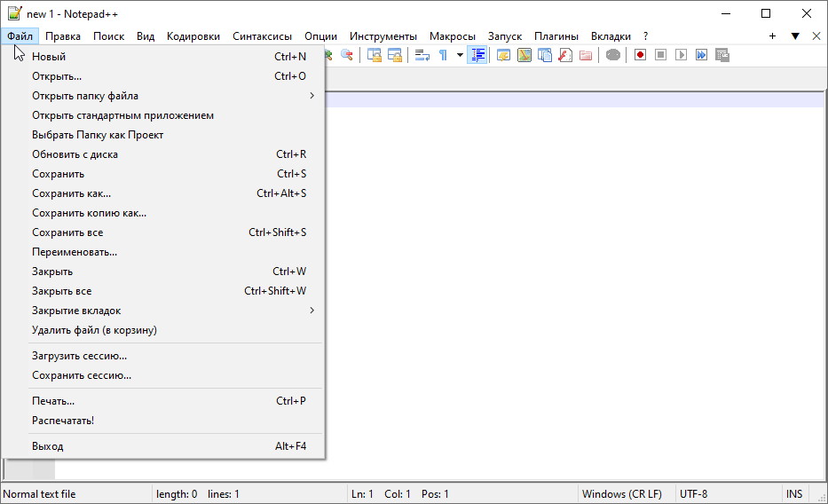Viewport: 828px width, 504px height.
Task: Toggle Show All Characters pilcrow icon
Action: pos(443,55)
